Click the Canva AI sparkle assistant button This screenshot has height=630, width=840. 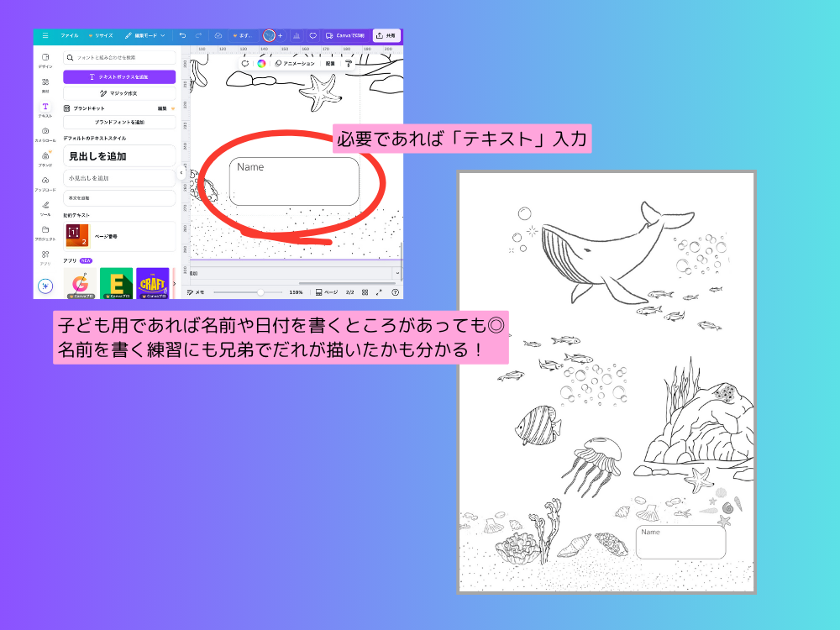(45, 286)
